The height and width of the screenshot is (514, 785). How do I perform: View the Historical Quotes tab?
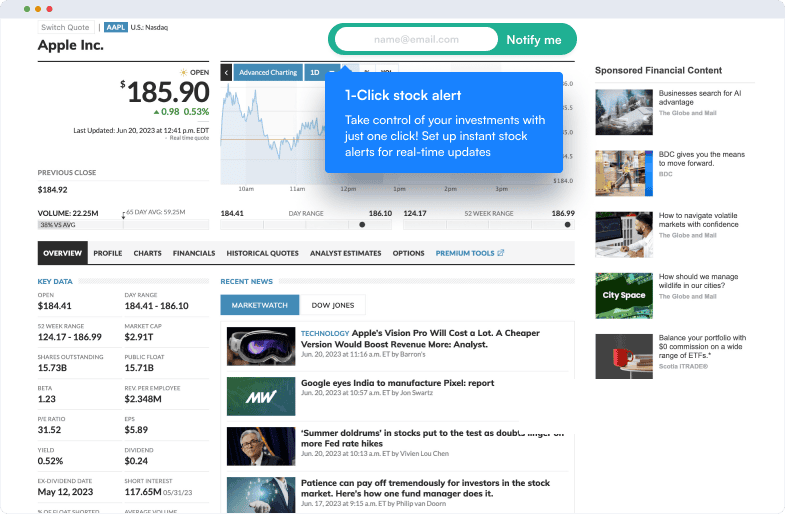click(262, 253)
